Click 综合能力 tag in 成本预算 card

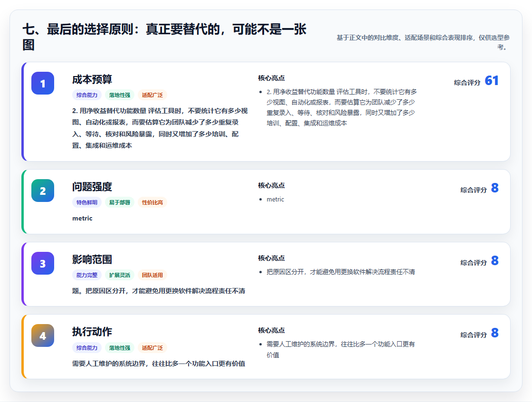[87, 95]
